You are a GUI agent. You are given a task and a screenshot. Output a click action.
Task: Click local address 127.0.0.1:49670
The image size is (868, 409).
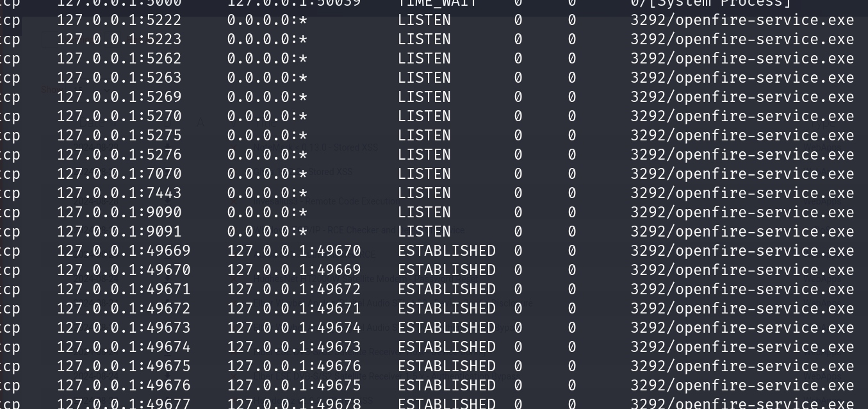pos(124,270)
